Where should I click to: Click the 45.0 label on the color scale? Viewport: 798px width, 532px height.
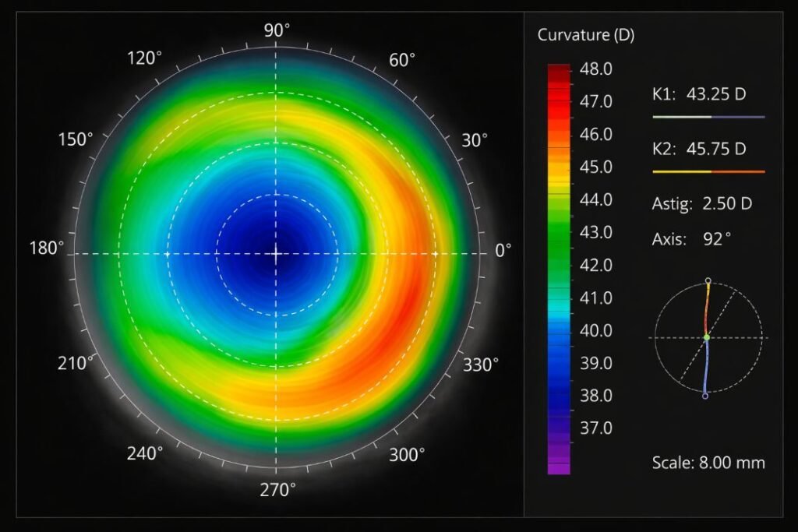(x=596, y=167)
